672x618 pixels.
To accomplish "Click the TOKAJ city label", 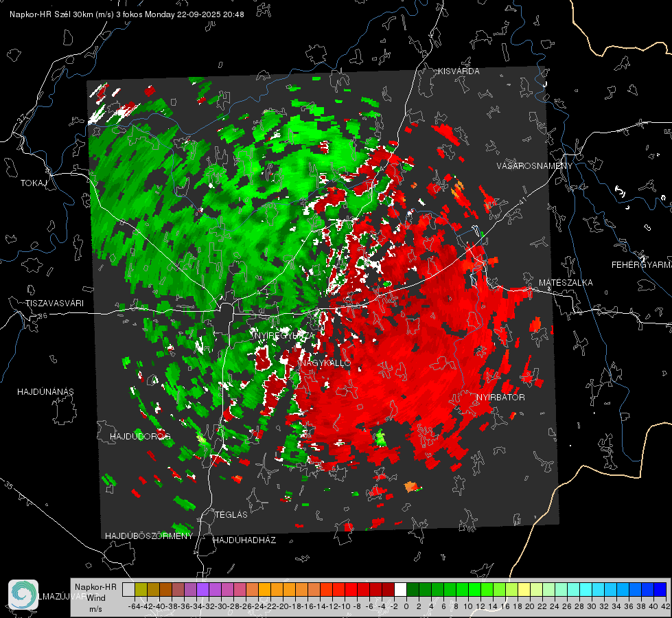I will tap(34, 183).
